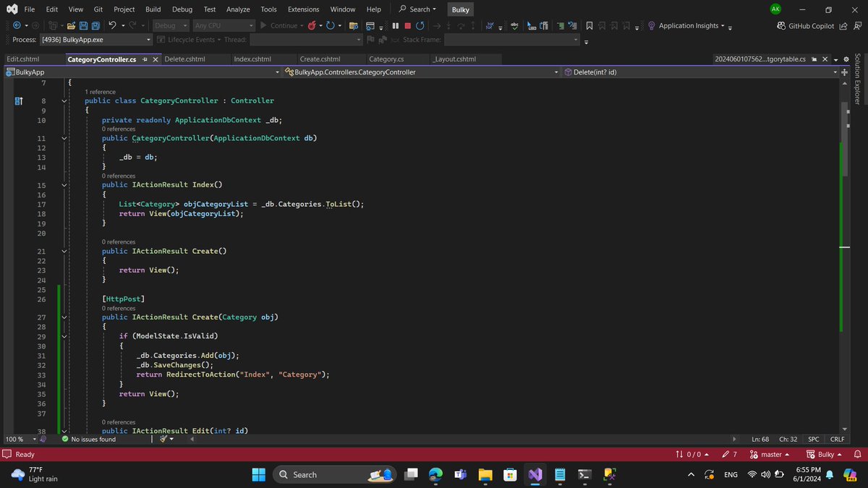Open the notifications bell in status bar
The image size is (868, 488).
[856, 454]
